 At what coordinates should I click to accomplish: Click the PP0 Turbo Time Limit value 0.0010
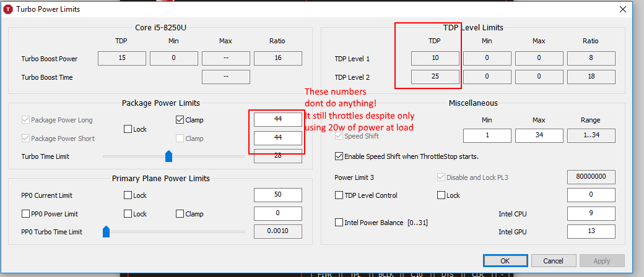tap(278, 231)
